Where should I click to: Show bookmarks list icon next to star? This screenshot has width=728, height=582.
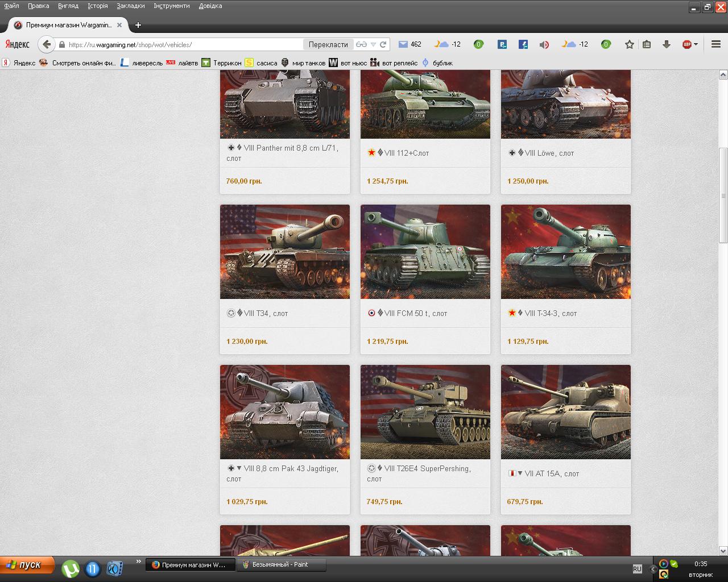[x=647, y=44]
